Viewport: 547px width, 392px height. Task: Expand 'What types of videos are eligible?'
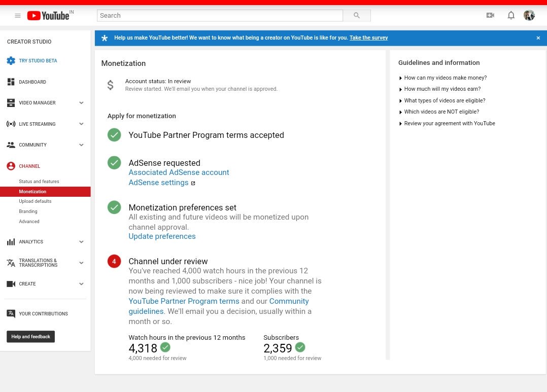pyautogui.click(x=442, y=100)
